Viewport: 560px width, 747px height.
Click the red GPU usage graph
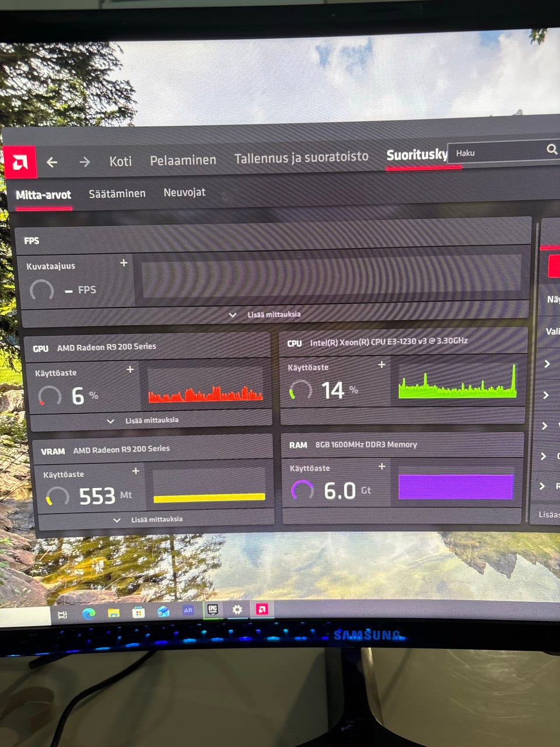[205, 394]
